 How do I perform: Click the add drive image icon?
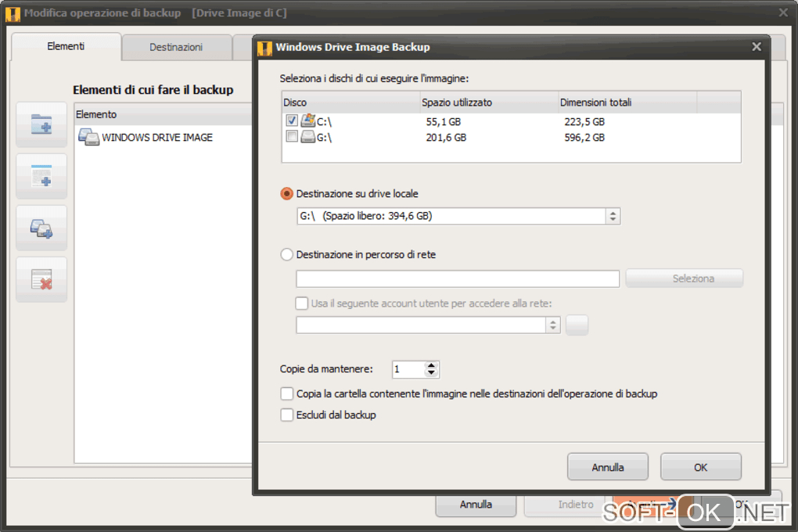(41, 228)
